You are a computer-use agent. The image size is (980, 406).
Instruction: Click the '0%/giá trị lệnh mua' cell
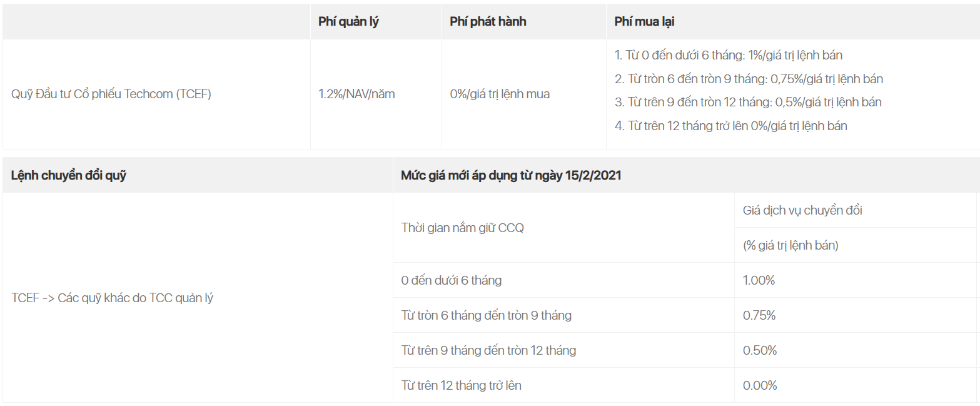pos(500,94)
